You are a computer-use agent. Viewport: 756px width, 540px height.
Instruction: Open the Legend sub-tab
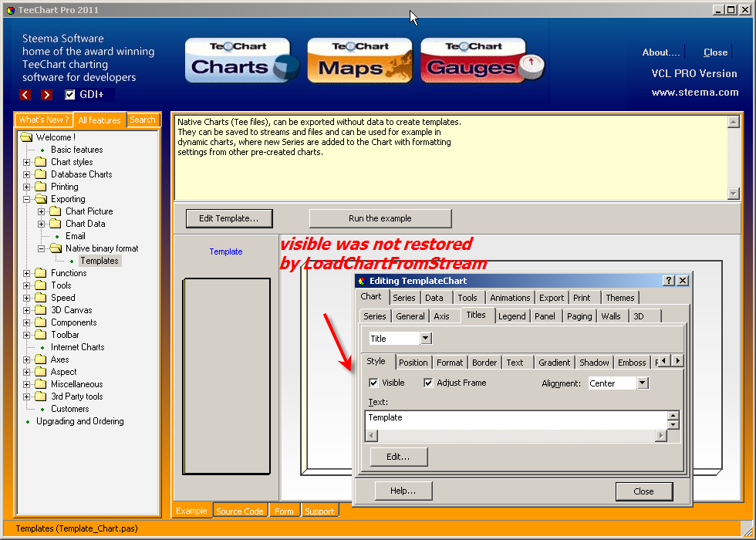(512, 316)
